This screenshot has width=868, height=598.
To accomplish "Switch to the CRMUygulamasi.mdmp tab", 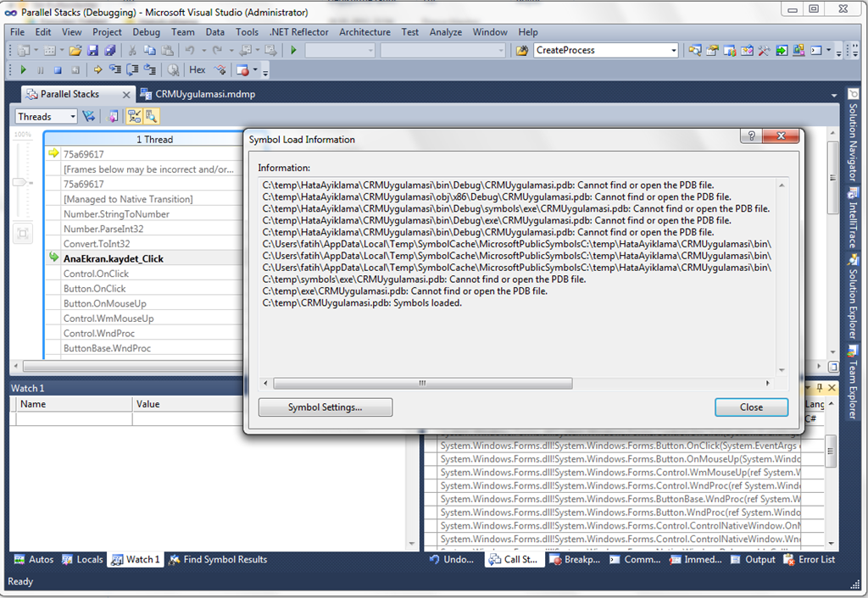I will click(198, 94).
